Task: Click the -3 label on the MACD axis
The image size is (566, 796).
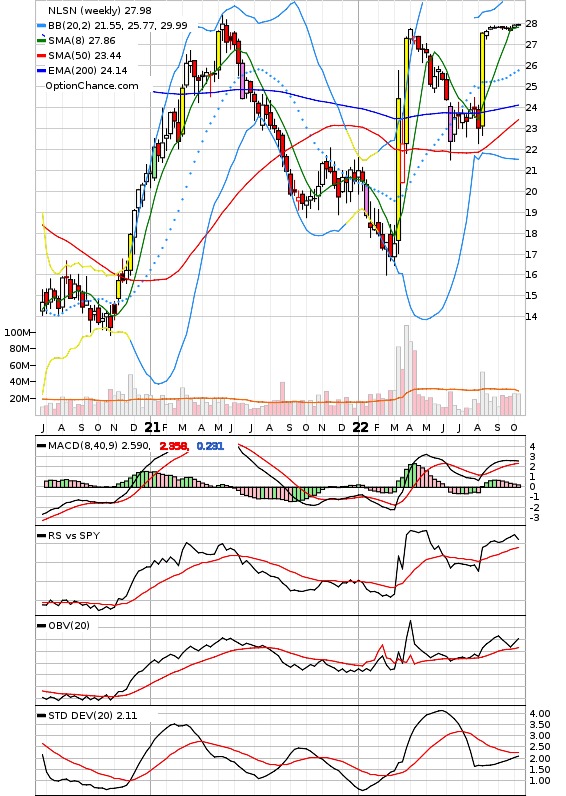Action: click(534, 518)
